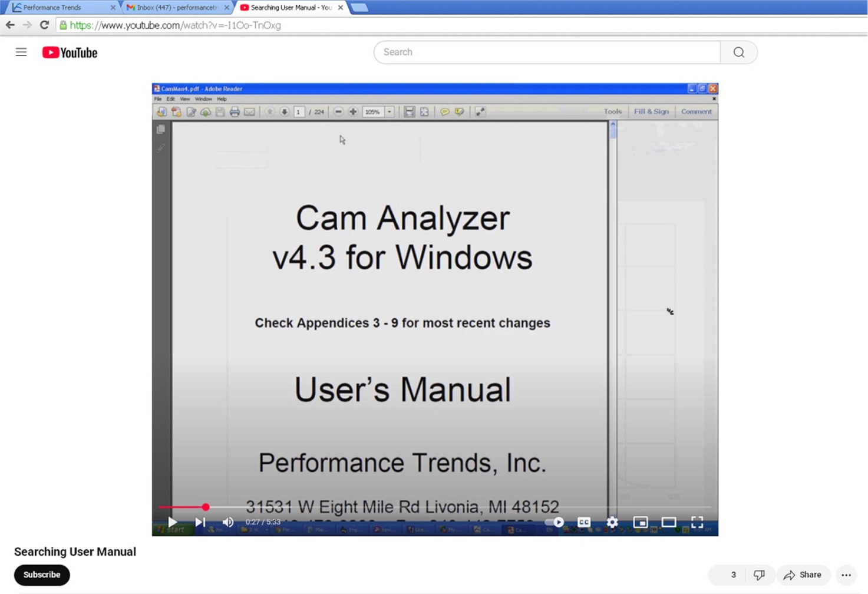Close the Searching User Manual browser tab
This screenshot has height=594, width=868.
(341, 8)
